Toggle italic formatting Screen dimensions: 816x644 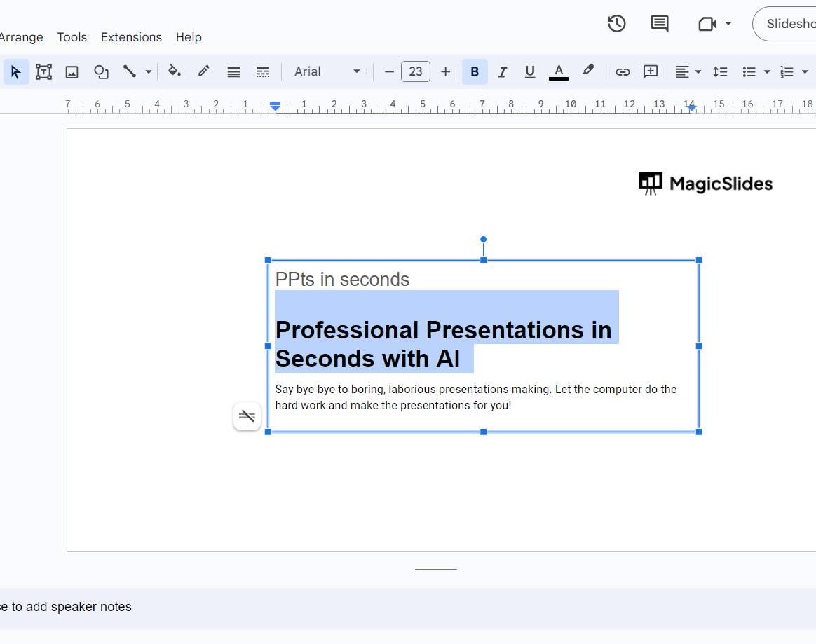[x=502, y=71]
